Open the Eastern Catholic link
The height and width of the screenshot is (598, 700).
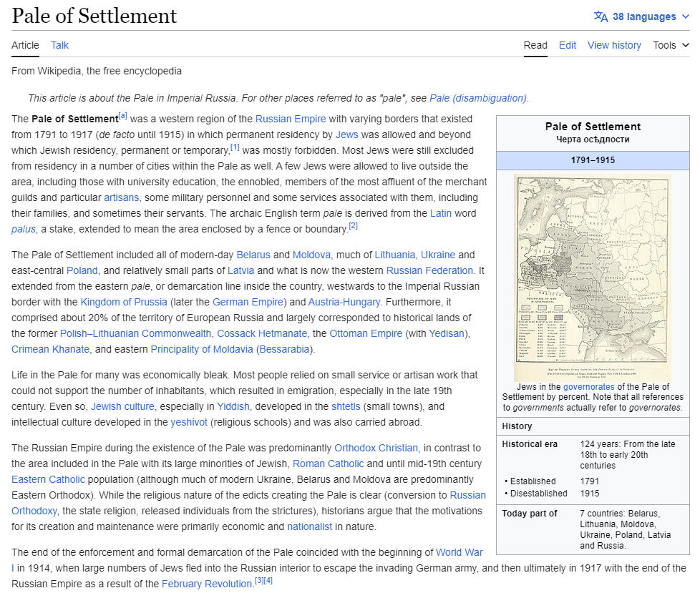coord(48,479)
